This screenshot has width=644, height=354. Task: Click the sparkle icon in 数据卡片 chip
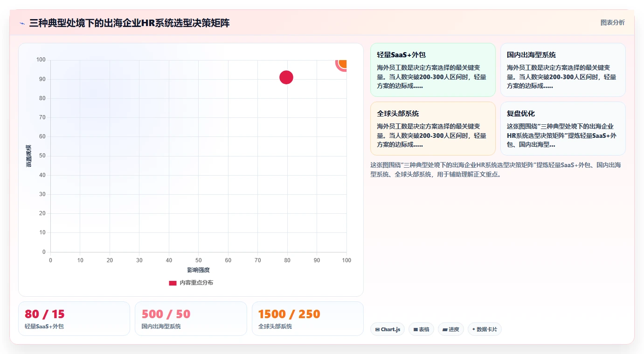tap(474, 329)
